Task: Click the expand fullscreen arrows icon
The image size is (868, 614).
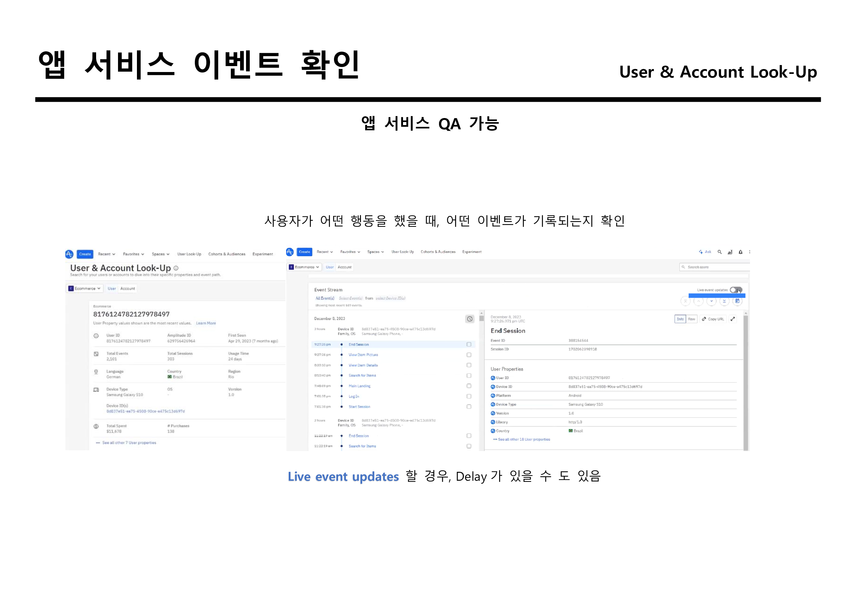Action: point(733,319)
